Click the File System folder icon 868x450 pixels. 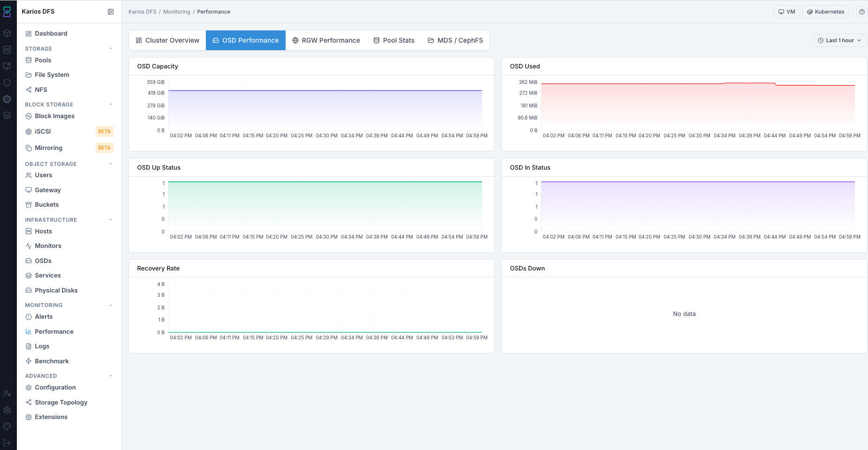pyautogui.click(x=29, y=75)
